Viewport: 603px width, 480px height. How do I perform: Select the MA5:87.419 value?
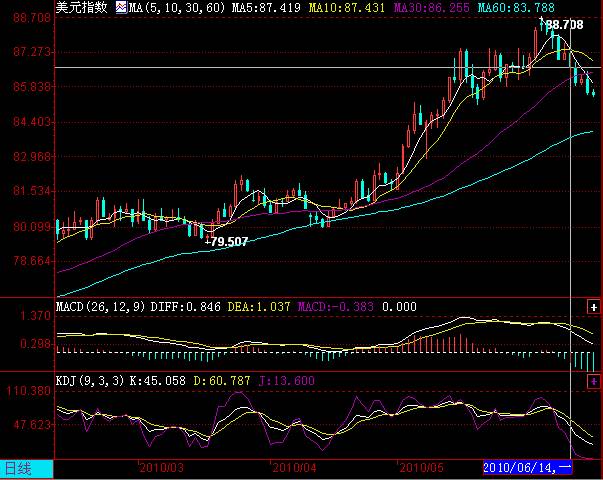(x=266, y=7)
